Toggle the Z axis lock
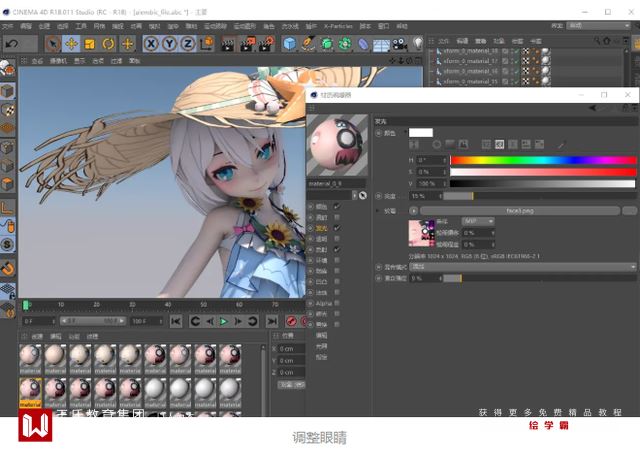This screenshot has width=640, height=455. point(188,44)
